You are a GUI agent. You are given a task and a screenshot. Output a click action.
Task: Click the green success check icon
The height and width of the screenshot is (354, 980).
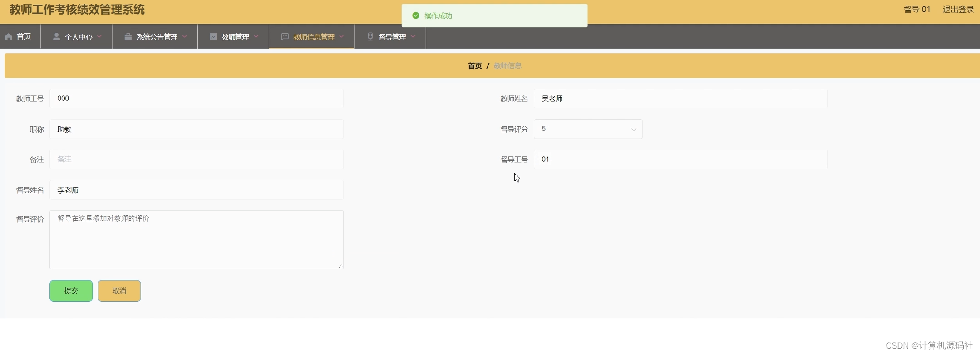pos(416,15)
